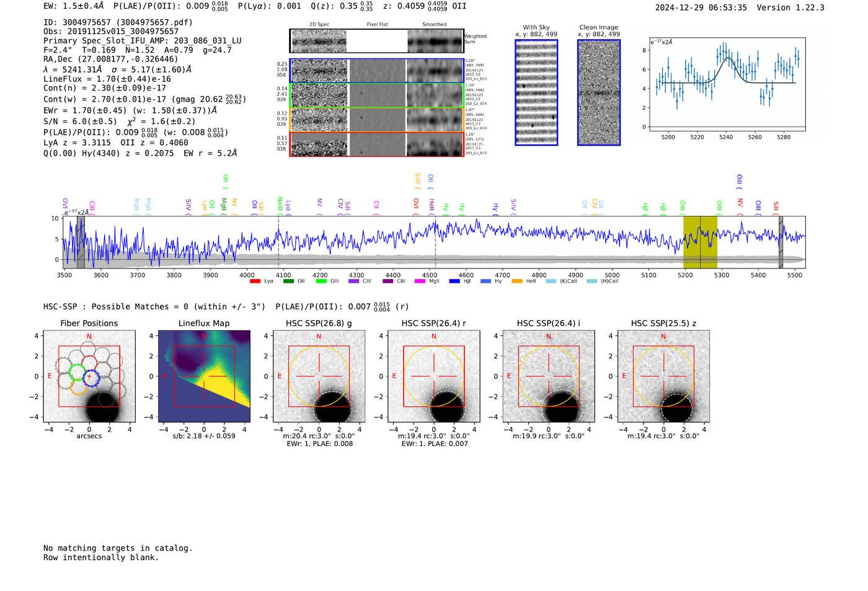Click the orange HeII legend swatch
This screenshot has height=591, width=868.
pos(517,282)
